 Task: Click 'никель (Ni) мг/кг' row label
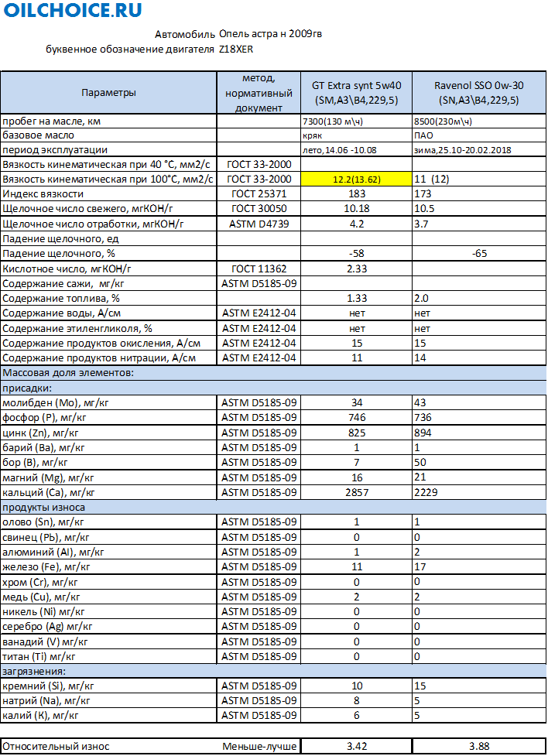(43, 612)
